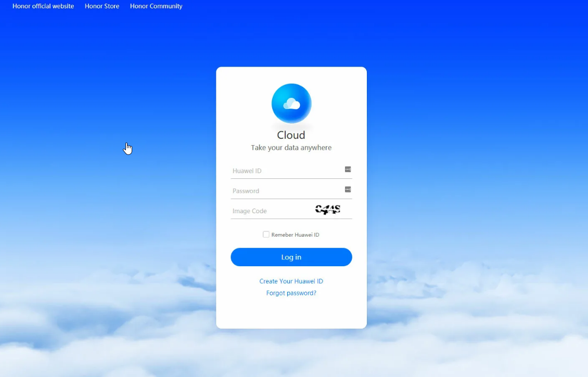Open the Forgot password? link
The width and height of the screenshot is (588, 377).
291,293
